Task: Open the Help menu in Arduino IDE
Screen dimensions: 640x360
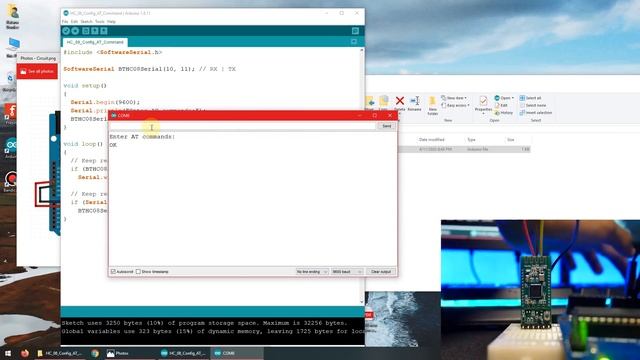Action: (111, 22)
